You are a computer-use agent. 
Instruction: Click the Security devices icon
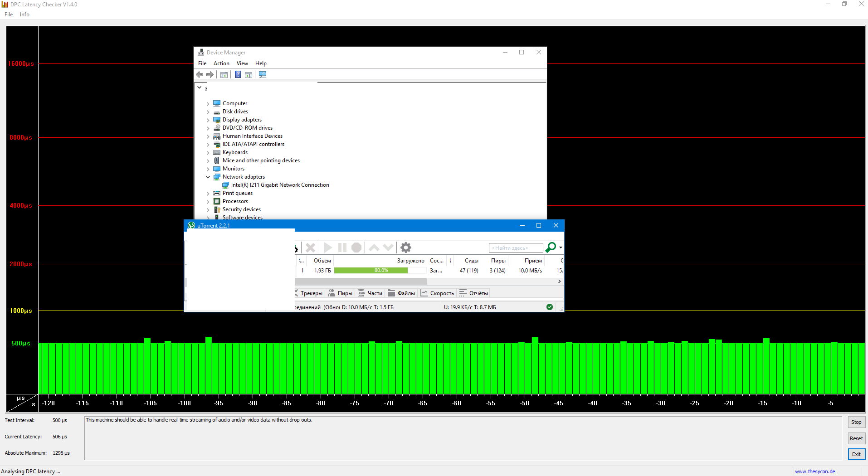point(217,209)
